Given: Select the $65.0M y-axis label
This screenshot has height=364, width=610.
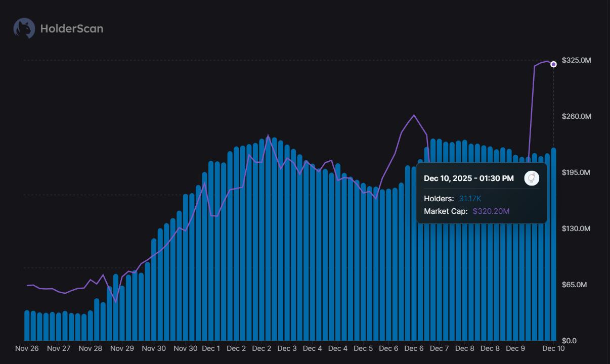Looking at the screenshot, I should (x=574, y=285).
